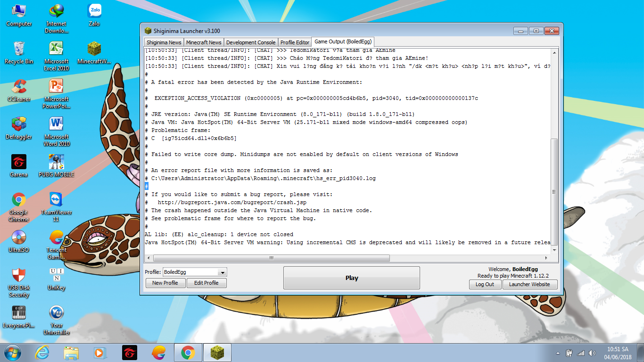The width and height of the screenshot is (644, 362).
Task: Select the TeamViewer 11 desktop icon
Action: coord(57,207)
